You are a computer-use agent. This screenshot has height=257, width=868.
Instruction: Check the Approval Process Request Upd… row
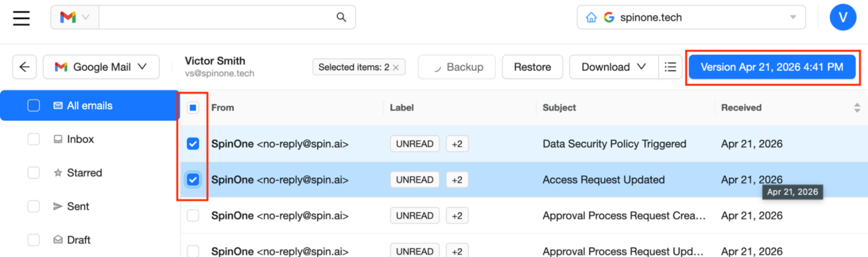[193, 251]
